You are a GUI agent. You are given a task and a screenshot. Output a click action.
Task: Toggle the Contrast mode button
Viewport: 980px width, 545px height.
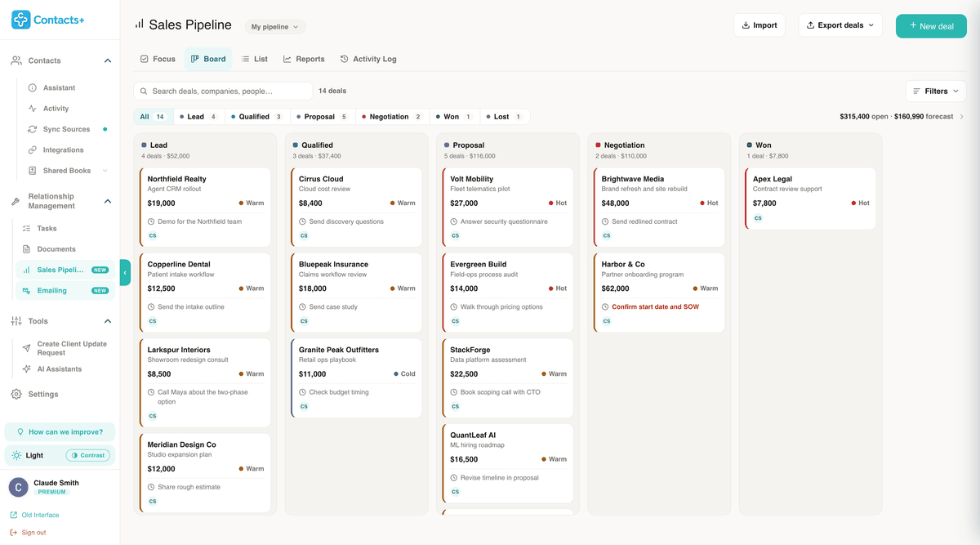[87, 455]
